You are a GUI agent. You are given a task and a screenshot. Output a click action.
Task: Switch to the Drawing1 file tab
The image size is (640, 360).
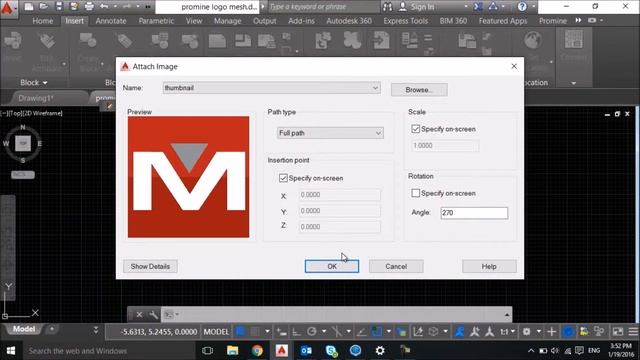tap(36, 98)
